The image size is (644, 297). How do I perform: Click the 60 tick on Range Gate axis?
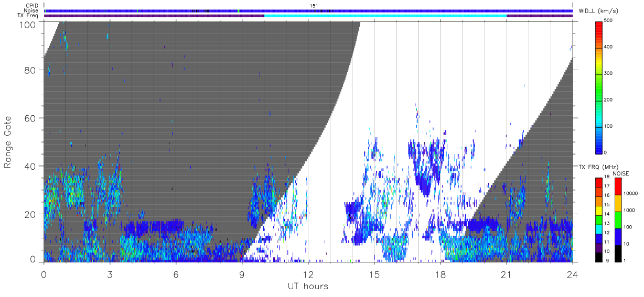[31, 118]
